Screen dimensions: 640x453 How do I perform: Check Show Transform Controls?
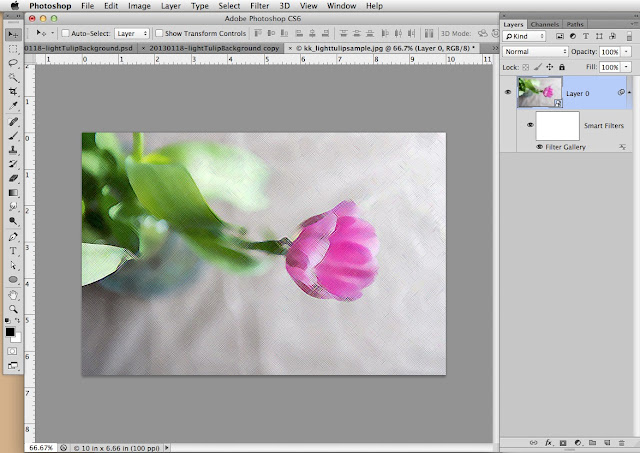coord(160,33)
